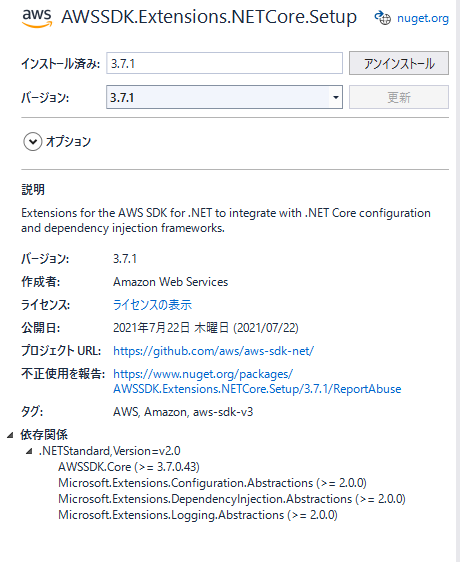Click the AWSSDK.Extensions.NETCore.Setup package title

pos(209,17)
